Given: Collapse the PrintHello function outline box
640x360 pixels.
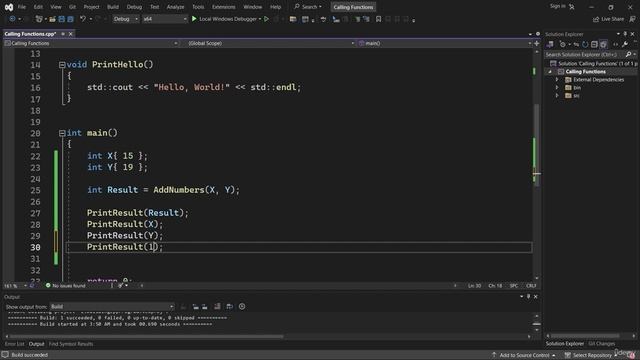Looking at the screenshot, I should 62,64.
